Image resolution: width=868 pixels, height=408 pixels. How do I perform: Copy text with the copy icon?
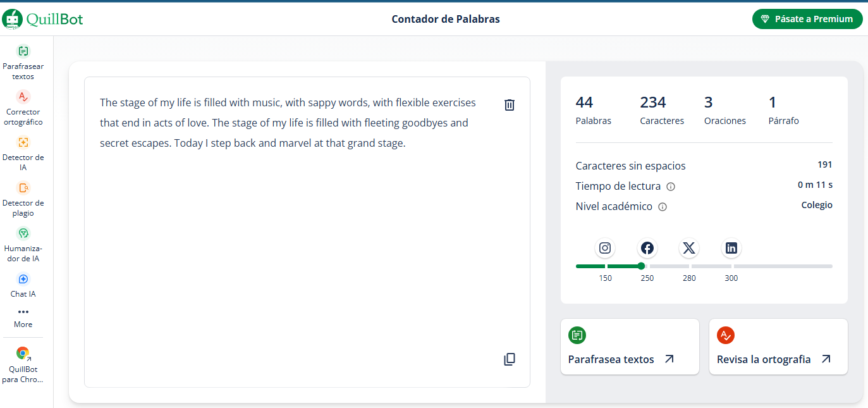[x=510, y=359]
